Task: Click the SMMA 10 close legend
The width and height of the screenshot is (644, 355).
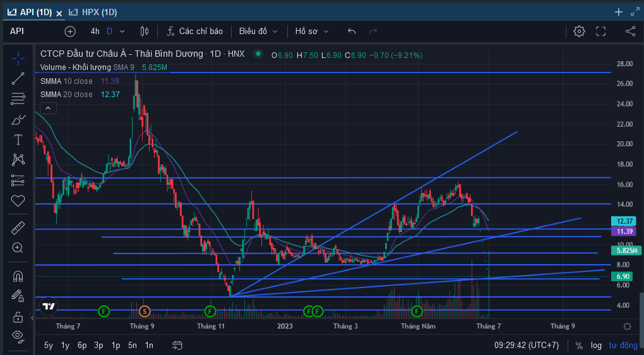Action: [x=66, y=81]
